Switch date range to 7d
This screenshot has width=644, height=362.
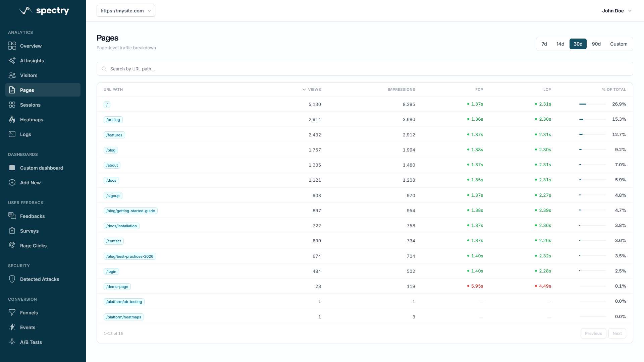click(544, 44)
